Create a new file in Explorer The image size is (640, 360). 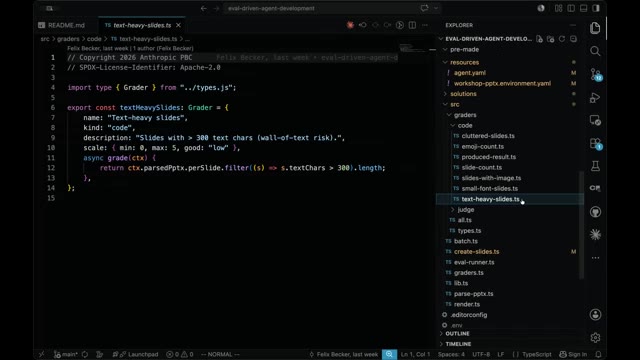point(540,39)
